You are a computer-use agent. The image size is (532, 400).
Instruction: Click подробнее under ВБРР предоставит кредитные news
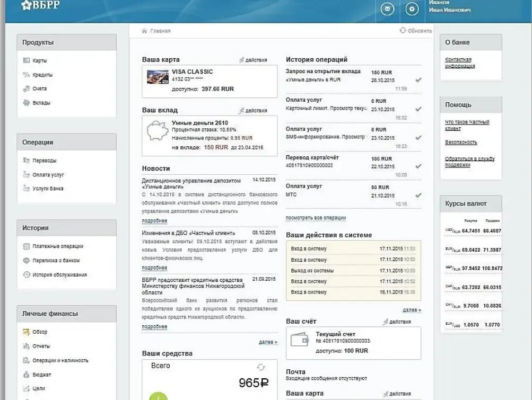click(154, 326)
